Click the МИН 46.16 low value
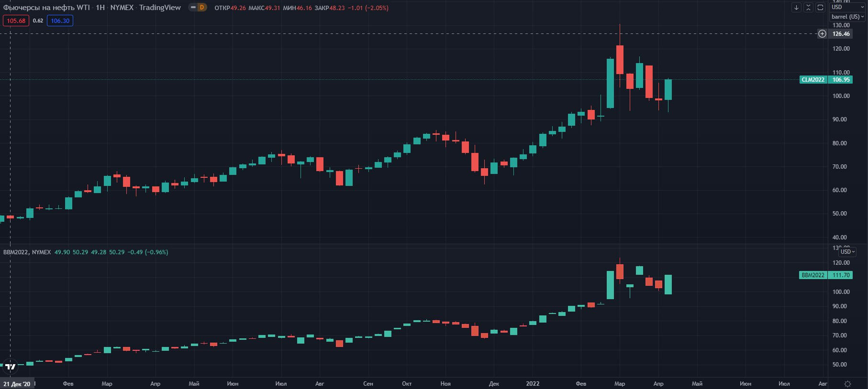The height and width of the screenshot is (389, 868). pos(297,8)
